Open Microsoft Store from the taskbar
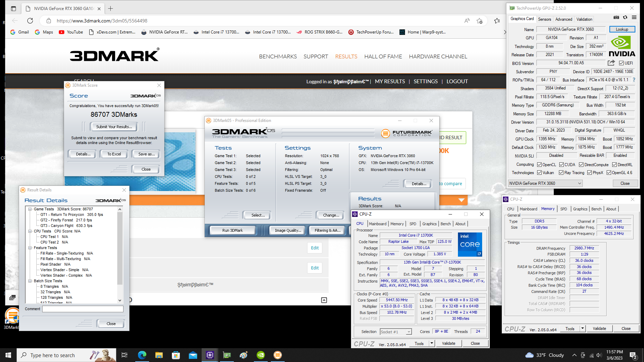644x362 pixels. point(176,355)
